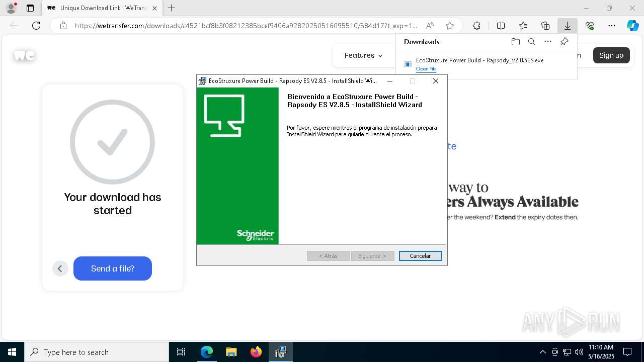
Task: Click Edge toolbar Downloads icon
Action: (567, 26)
